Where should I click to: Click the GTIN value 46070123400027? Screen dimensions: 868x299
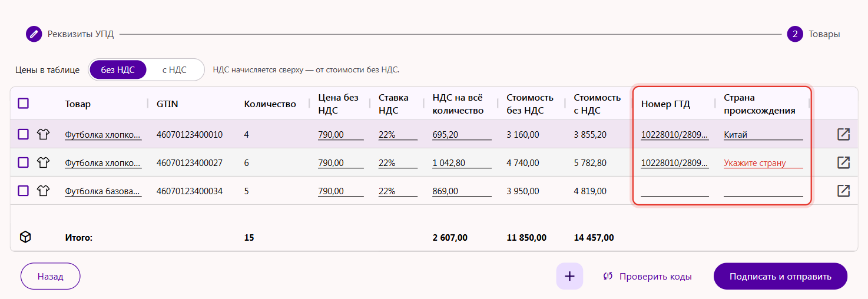pos(190,163)
